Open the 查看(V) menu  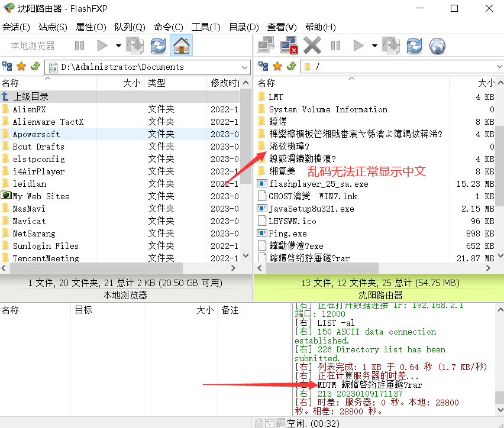coord(282,27)
